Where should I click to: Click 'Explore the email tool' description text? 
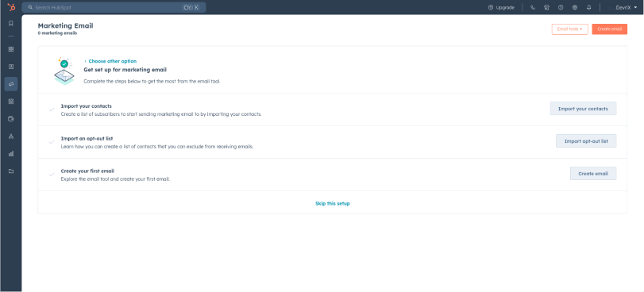115,179
